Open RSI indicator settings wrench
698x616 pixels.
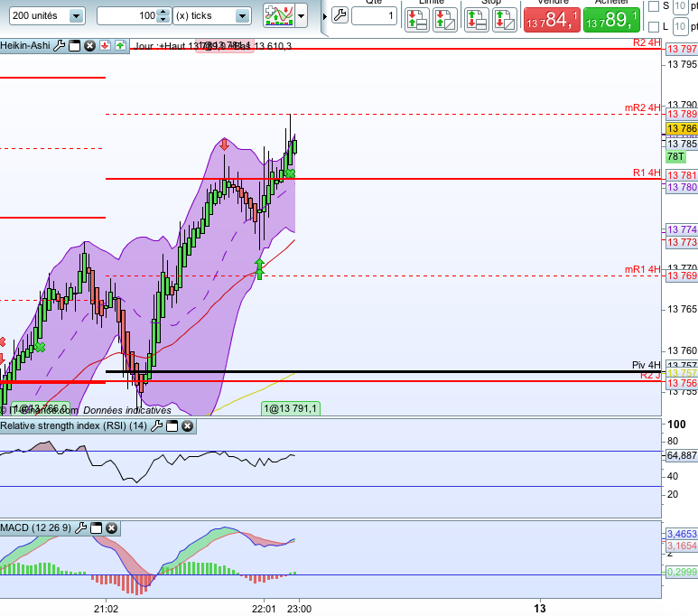point(157,425)
